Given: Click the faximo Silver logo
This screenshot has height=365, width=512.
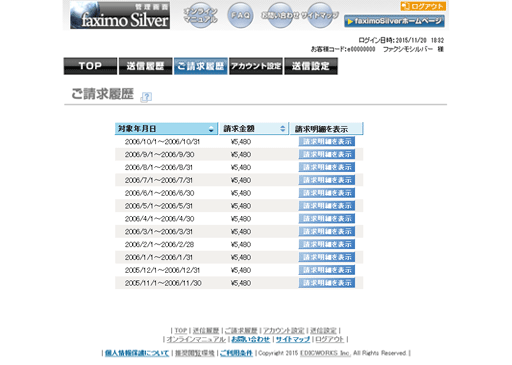Looking at the screenshot, I should coord(120,15).
